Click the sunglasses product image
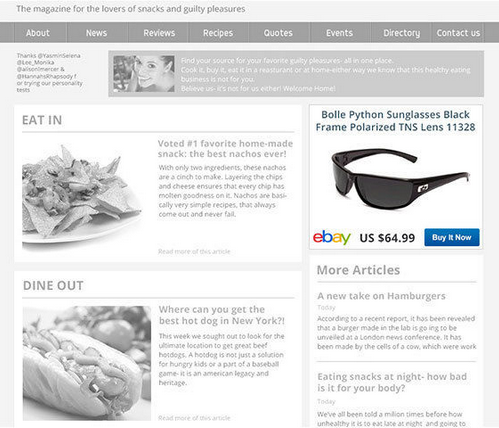Screen dimensions: 499x428 399,178
